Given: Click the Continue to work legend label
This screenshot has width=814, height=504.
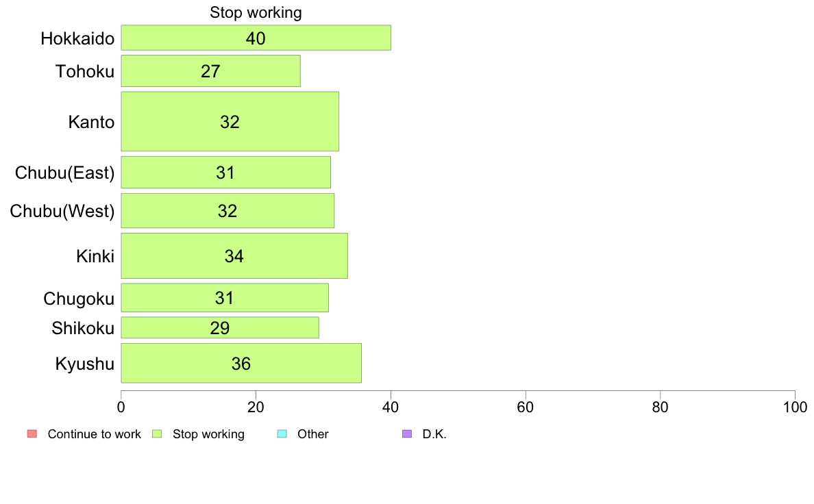Looking at the screenshot, I should (94, 434).
